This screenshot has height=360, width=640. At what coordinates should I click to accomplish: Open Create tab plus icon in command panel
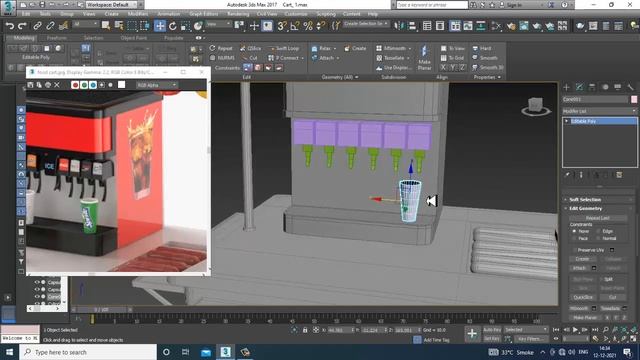(567, 87)
